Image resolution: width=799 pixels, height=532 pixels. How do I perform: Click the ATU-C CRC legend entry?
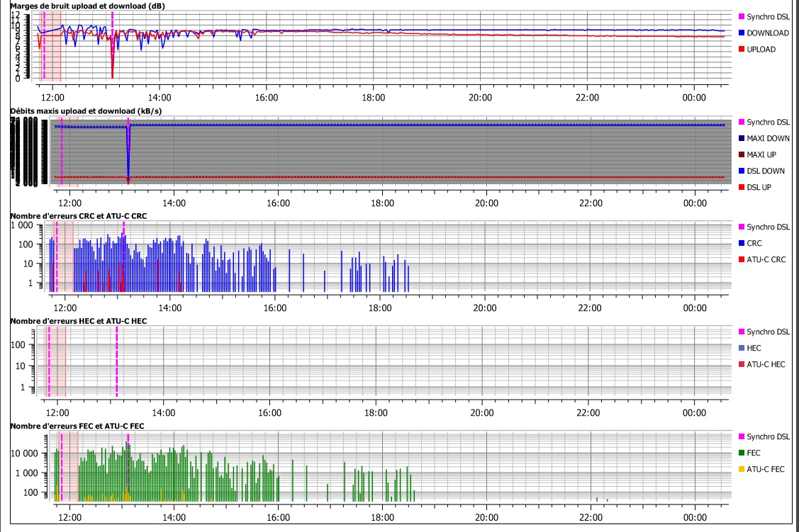(766, 260)
